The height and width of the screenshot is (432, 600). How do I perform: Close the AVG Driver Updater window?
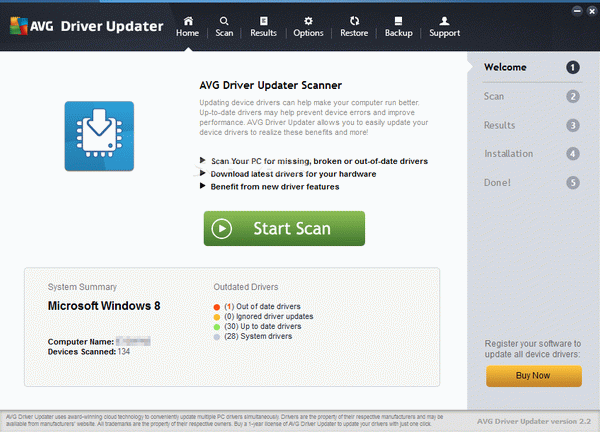592,11
